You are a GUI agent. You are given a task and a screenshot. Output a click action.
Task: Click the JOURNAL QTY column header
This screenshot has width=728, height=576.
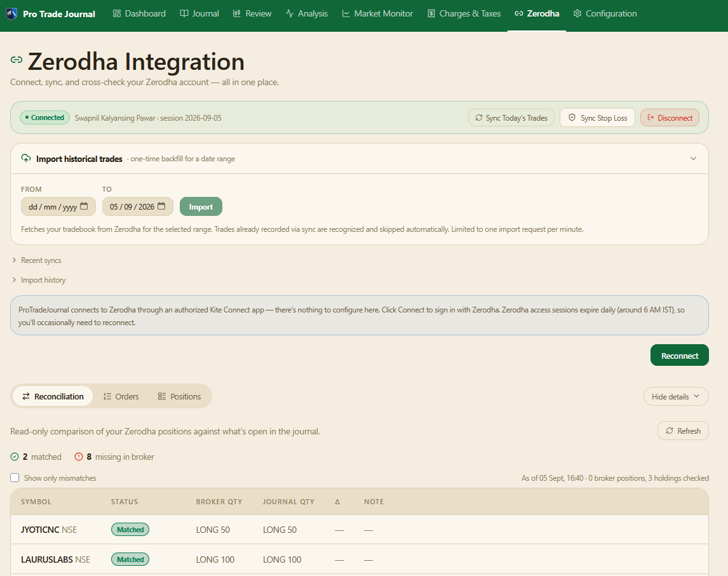click(288, 502)
